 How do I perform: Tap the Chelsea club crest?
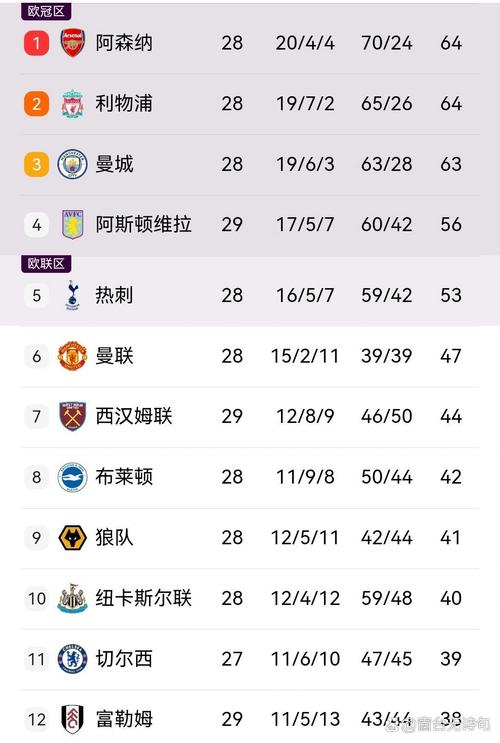point(73,659)
